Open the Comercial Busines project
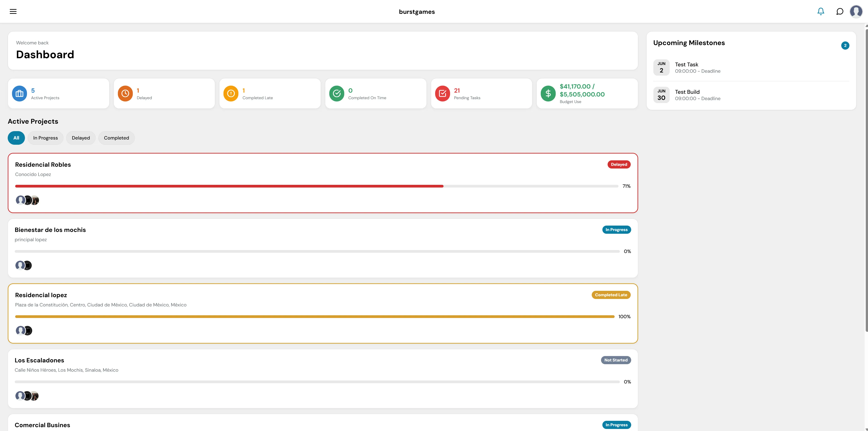Screen dimensions: 868x431 [42, 425]
